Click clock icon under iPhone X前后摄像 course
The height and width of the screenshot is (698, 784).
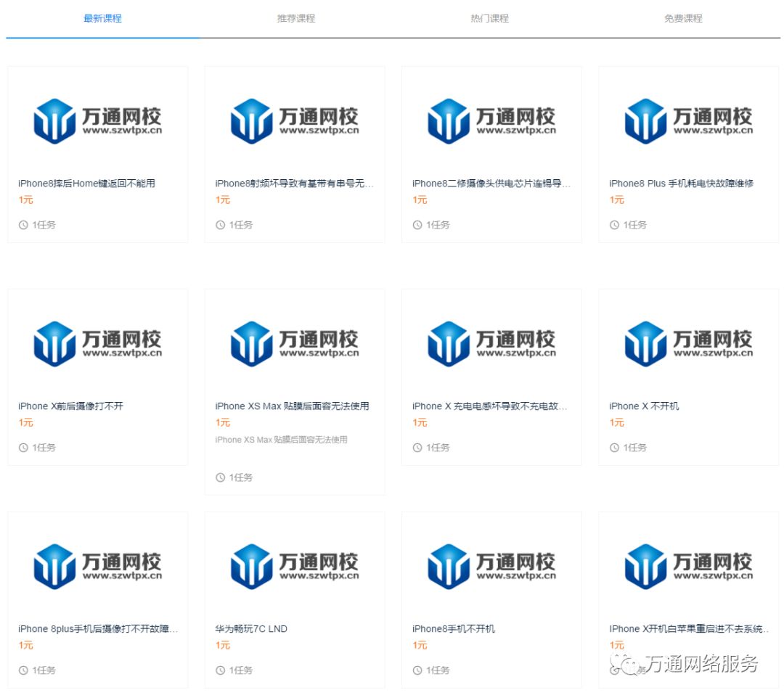coord(23,448)
